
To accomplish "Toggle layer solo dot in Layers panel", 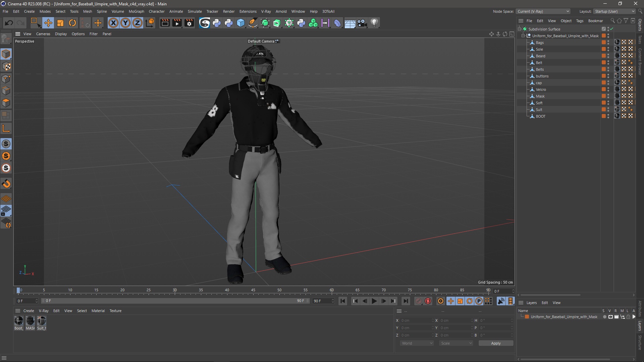I will point(604,317).
